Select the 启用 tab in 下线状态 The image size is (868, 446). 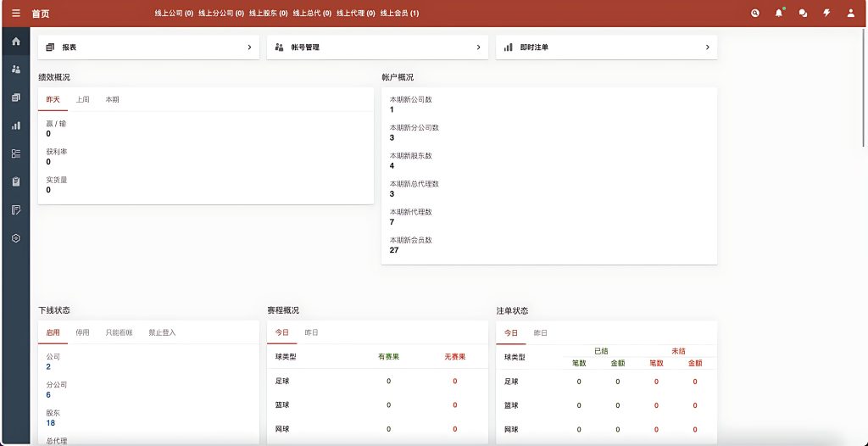53,332
